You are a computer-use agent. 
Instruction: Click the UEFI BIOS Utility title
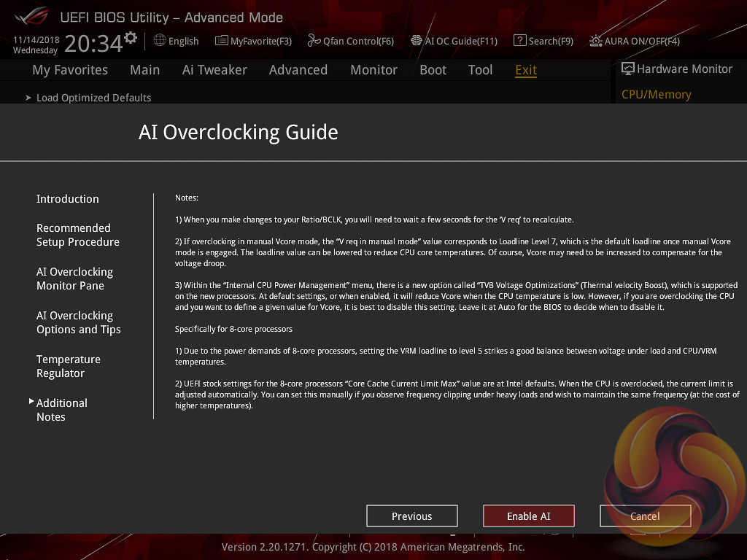(171, 17)
